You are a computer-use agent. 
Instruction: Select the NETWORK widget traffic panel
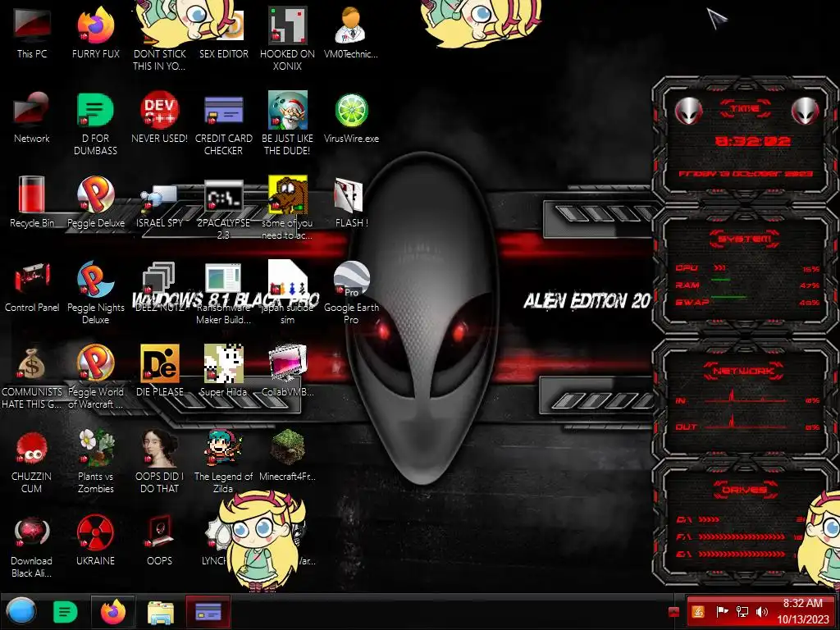(x=745, y=399)
